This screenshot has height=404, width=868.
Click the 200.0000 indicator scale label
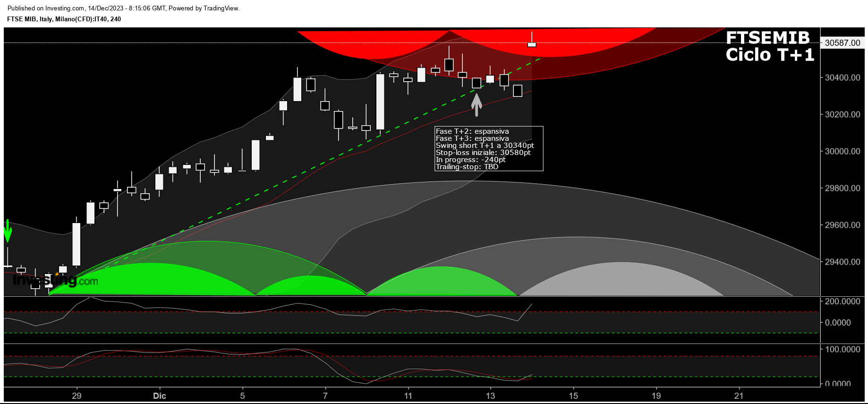point(842,301)
